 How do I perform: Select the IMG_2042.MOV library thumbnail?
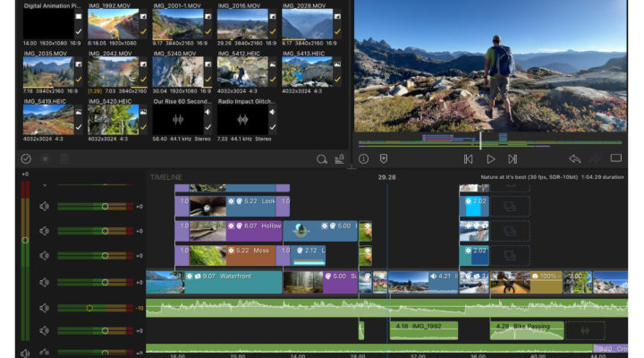coord(113,72)
